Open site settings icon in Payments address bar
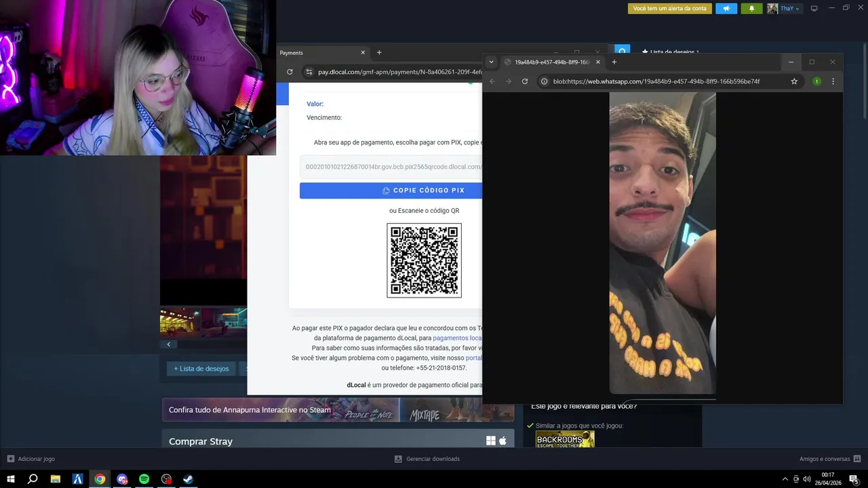This screenshot has height=488, width=868. (x=309, y=72)
